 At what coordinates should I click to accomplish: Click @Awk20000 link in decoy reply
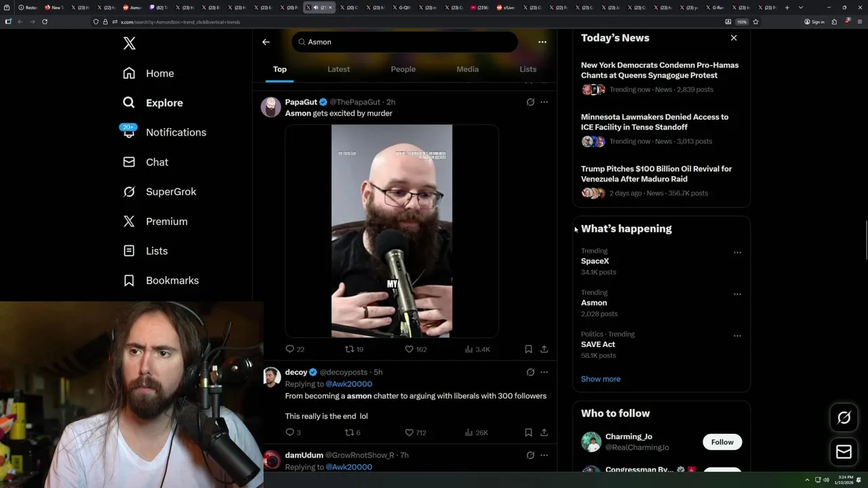tap(349, 384)
